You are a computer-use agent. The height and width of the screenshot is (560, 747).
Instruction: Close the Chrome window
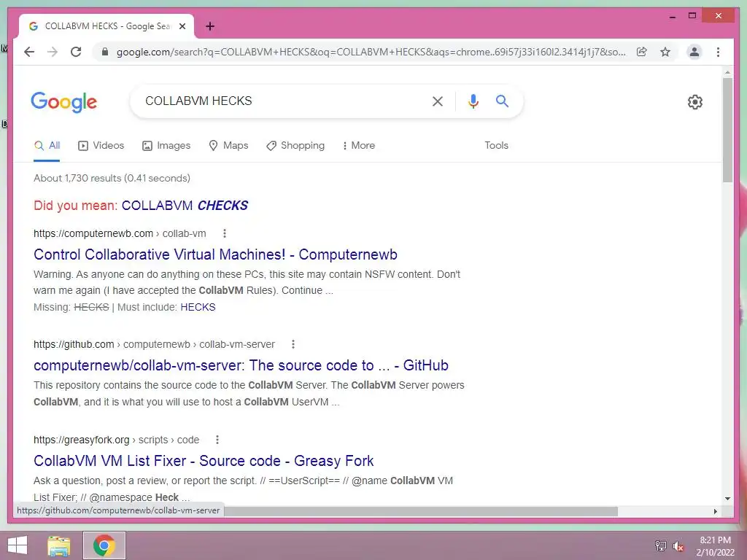click(x=719, y=16)
